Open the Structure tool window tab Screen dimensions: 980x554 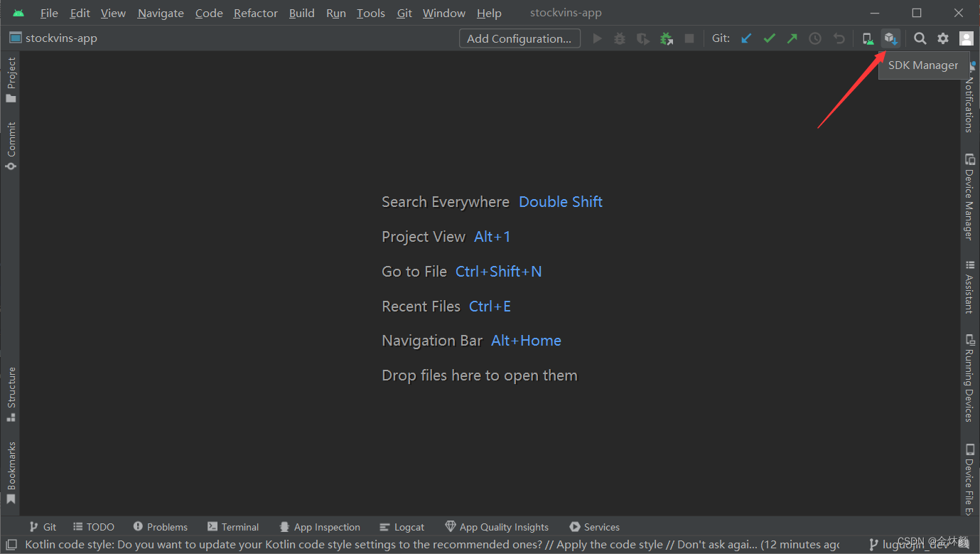click(x=11, y=395)
